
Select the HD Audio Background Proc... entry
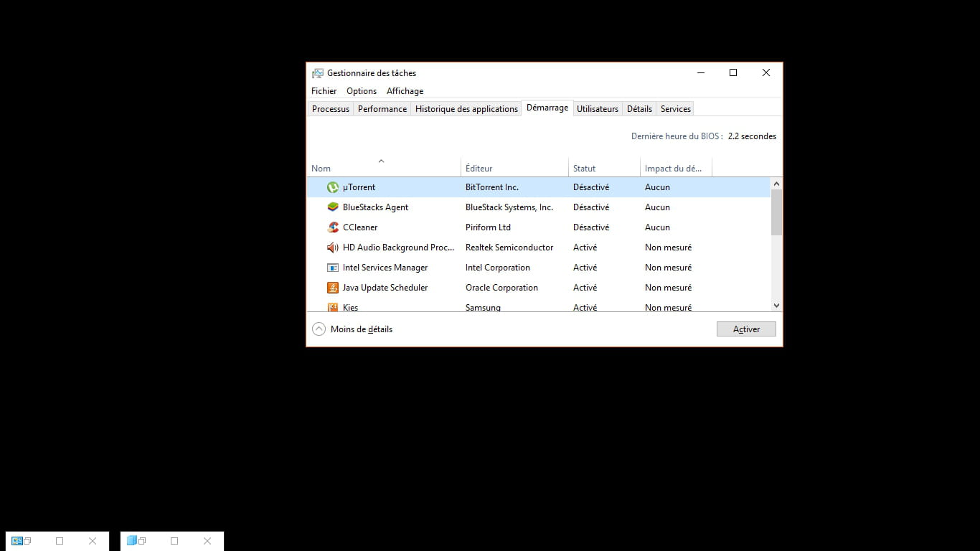(398, 248)
